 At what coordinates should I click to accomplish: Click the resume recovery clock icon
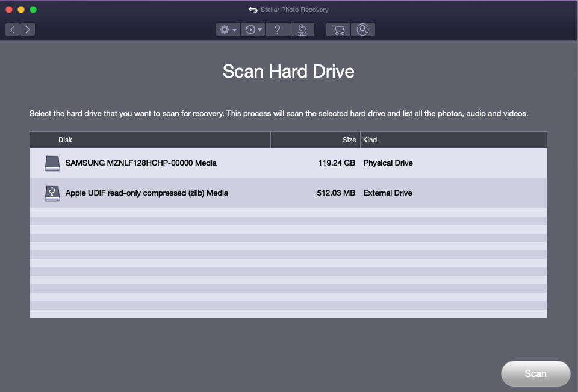click(x=250, y=30)
